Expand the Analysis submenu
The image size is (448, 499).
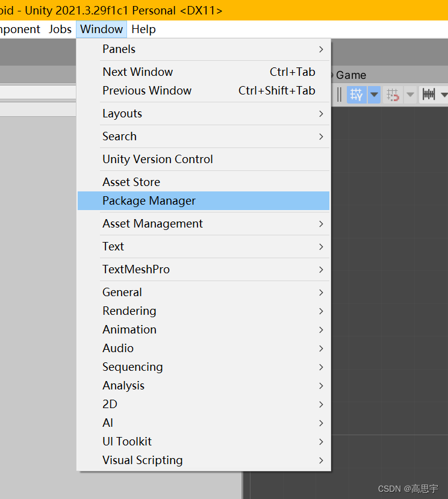click(x=204, y=386)
